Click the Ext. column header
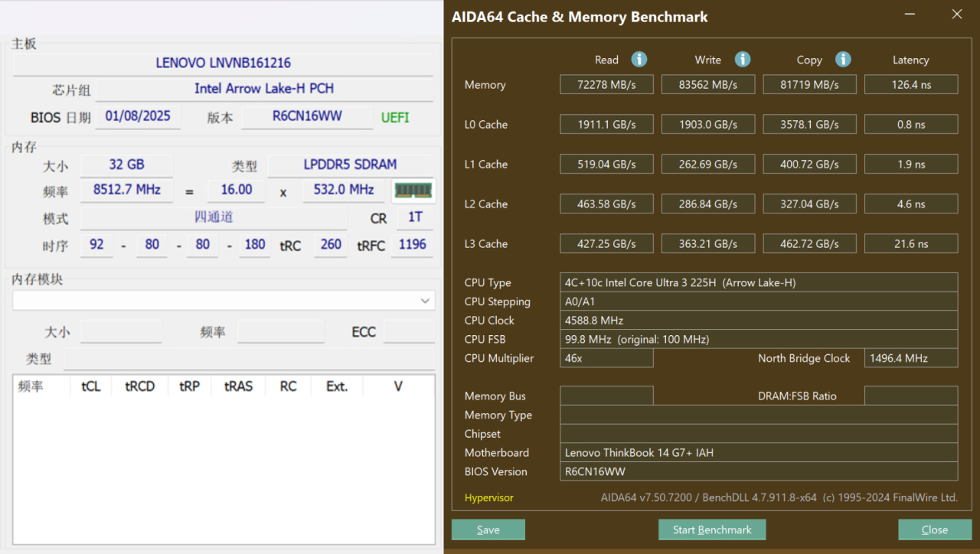Image resolution: width=980 pixels, height=554 pixels. pyautogui.click(x=337, y=386)
